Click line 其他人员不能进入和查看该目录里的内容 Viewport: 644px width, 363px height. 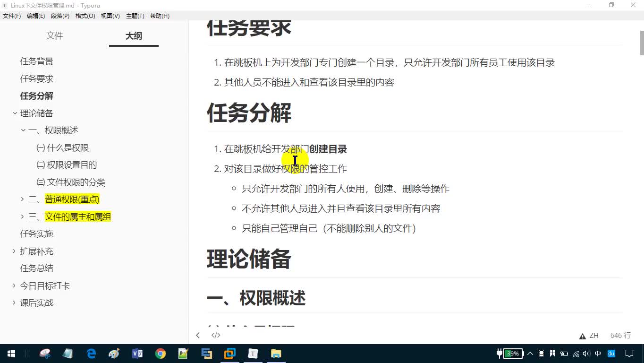[309, 82]
